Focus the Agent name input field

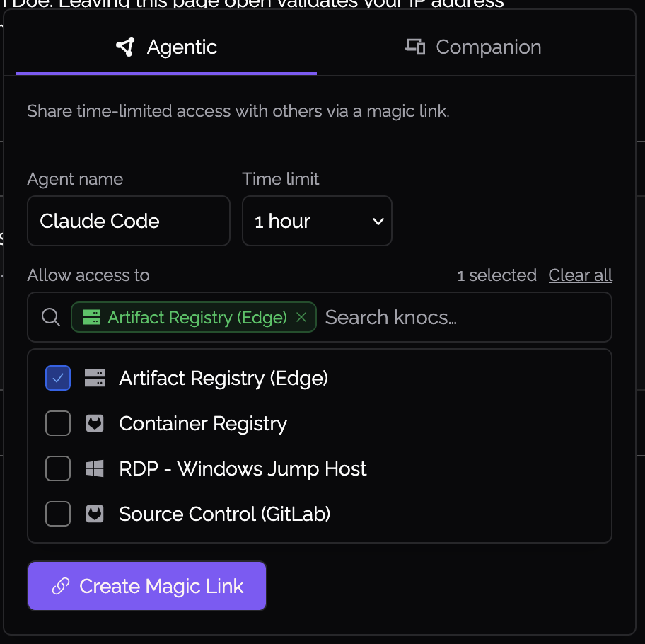[129, 221]
